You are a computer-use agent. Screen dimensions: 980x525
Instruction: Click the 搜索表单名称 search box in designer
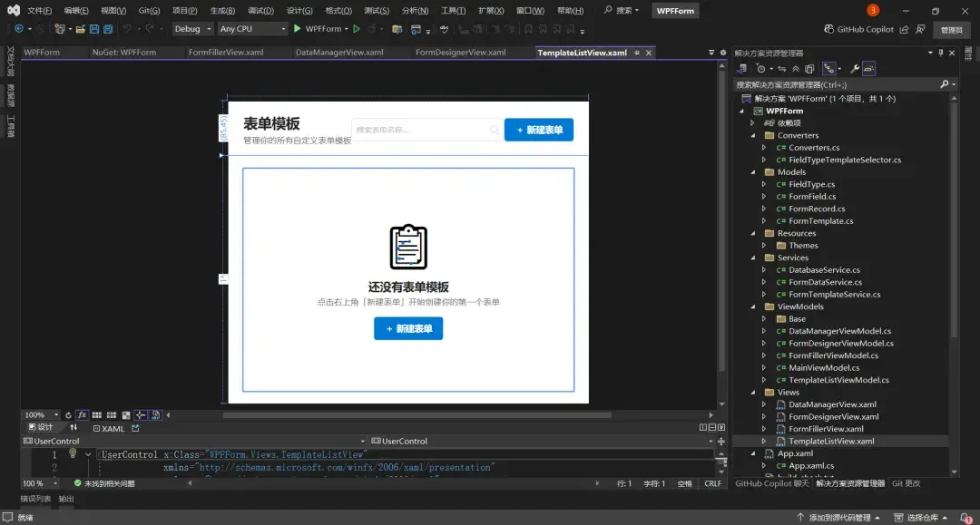(x=426, y=130)
